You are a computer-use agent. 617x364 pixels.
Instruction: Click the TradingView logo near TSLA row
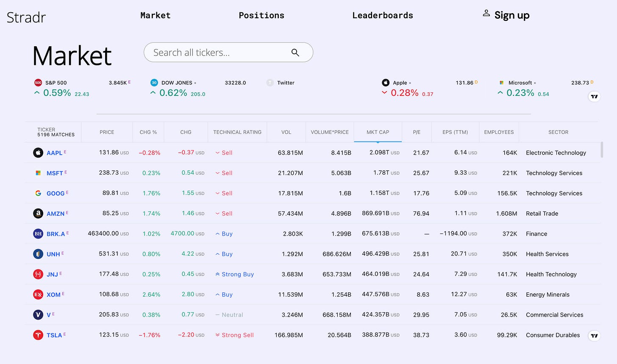pos(595,336)
